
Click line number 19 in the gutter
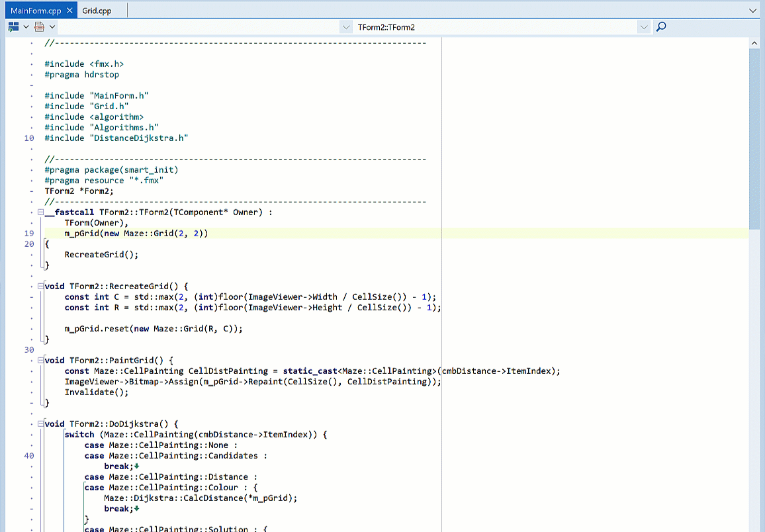coord(28,233)
